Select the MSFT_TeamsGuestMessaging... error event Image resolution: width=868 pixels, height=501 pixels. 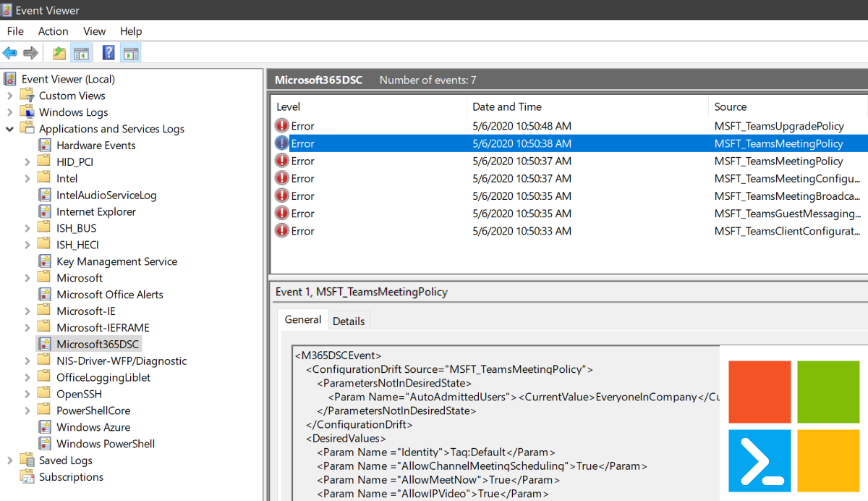(x=569, y=214)
